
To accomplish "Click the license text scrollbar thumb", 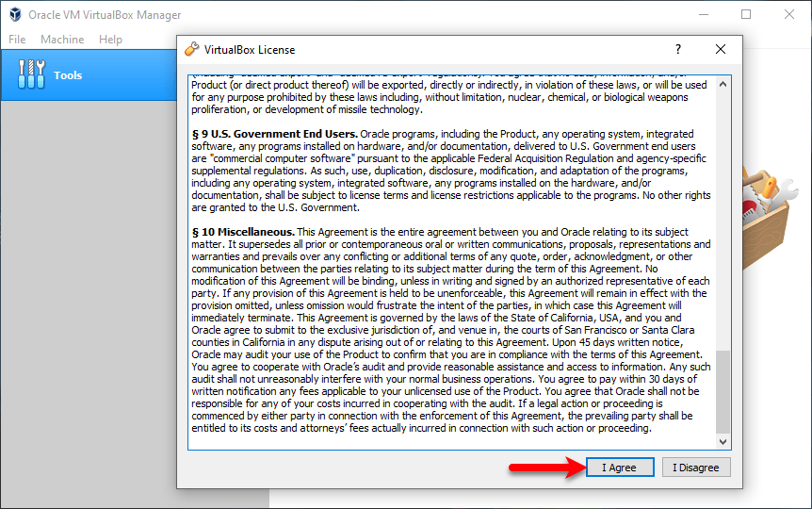I will (x=723, y=392).
